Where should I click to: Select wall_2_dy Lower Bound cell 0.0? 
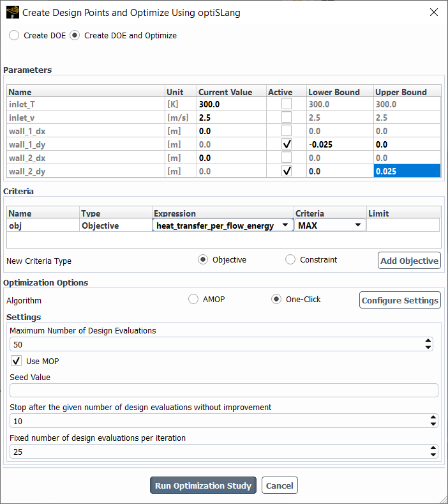(x=340, y=171)
